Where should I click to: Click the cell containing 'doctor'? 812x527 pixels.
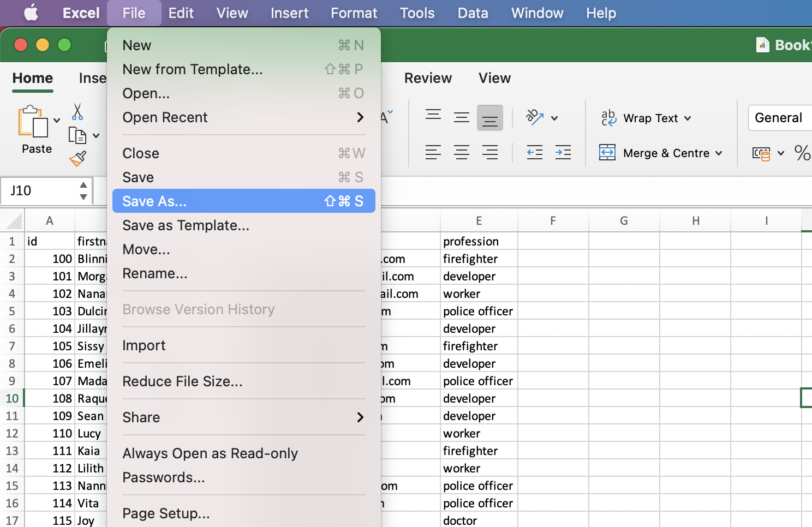coord(479,520)
